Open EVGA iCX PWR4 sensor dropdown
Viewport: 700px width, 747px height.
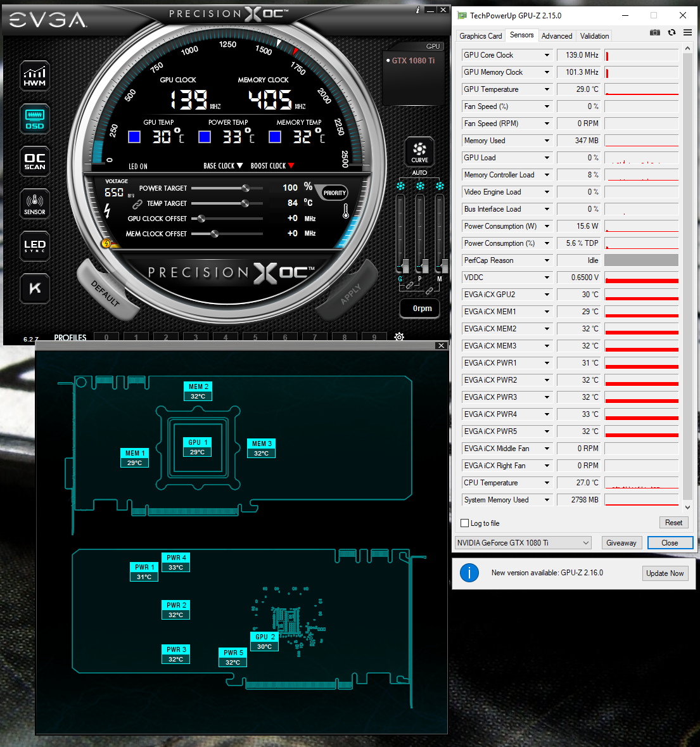coord(547,414)
